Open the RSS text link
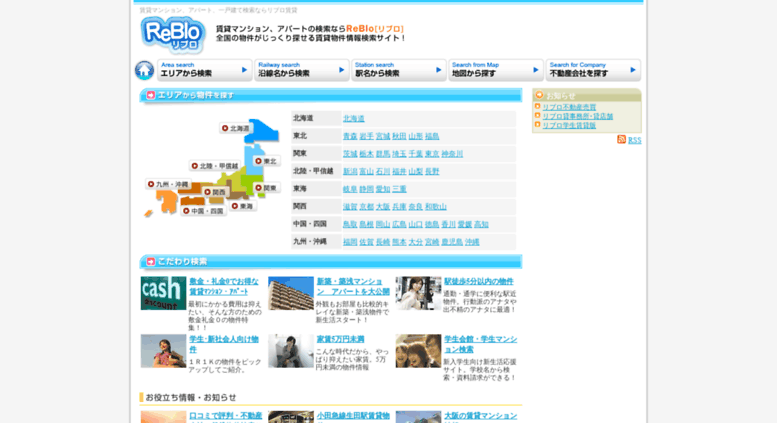The image size is (777, 423). point(634,140)
